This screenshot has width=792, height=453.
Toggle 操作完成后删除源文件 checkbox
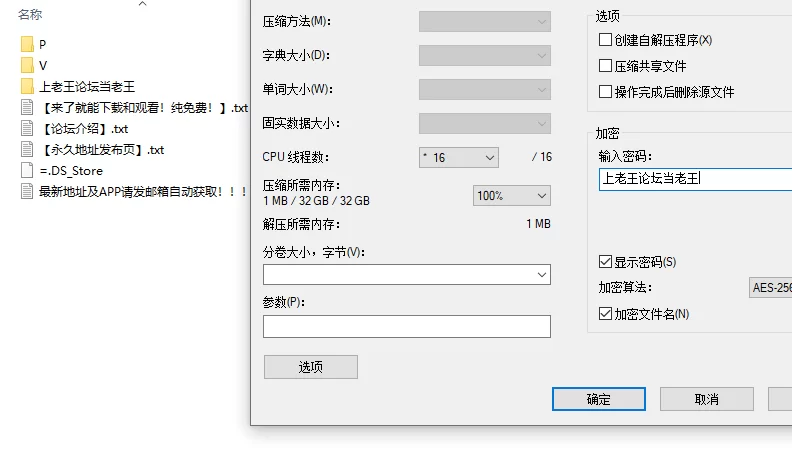pos(605,91)
